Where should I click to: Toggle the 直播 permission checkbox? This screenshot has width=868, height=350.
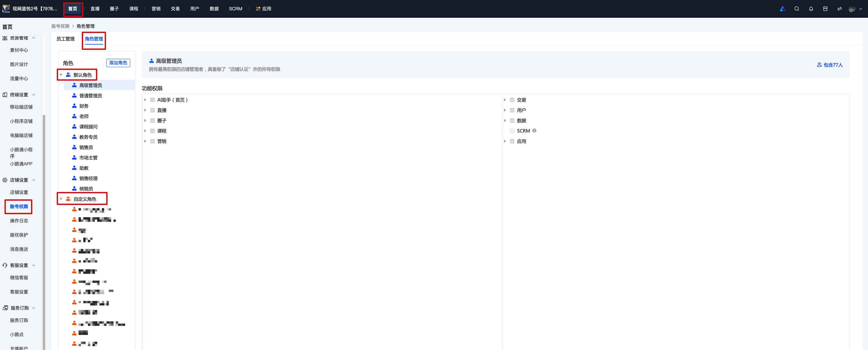153,110
